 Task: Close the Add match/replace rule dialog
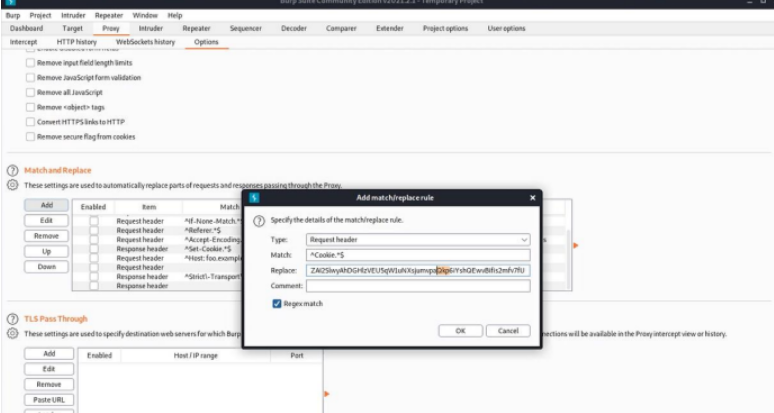[532, 198]
